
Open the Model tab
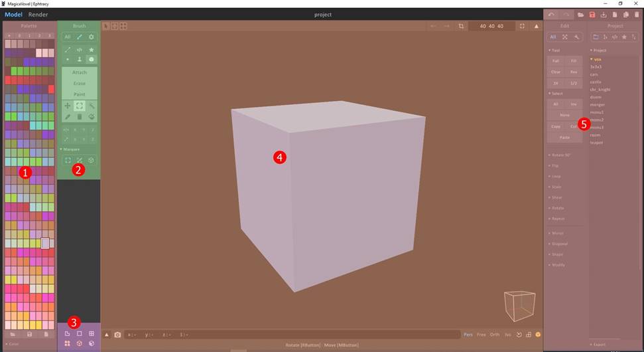click(13, 15)
